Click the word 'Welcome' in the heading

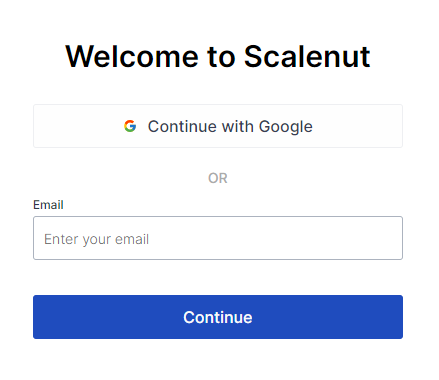tap(132, 56)
